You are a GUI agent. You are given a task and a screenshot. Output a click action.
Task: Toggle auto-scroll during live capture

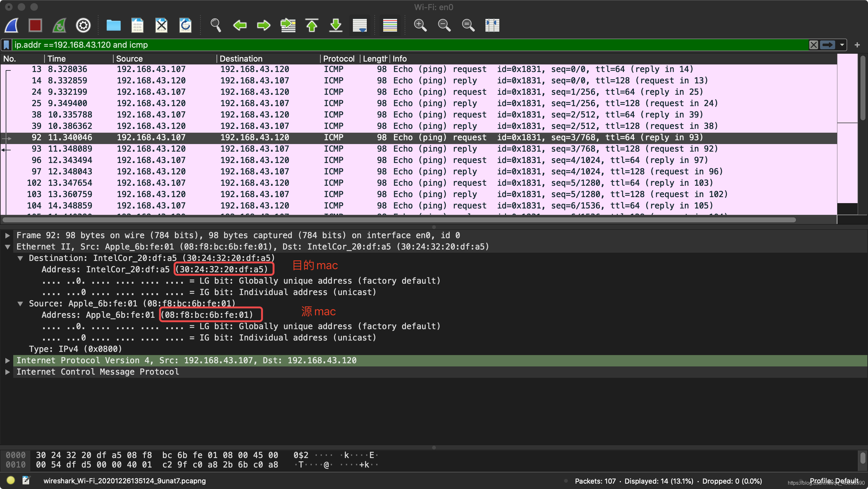[360, 26]
